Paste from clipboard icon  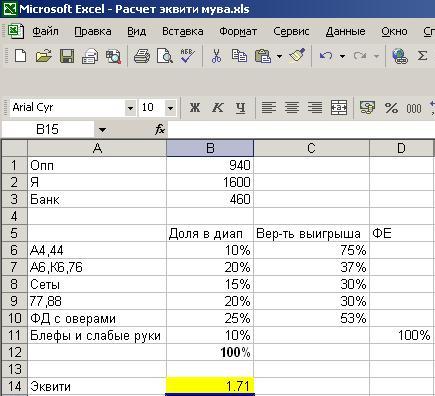[x=263, y=56]
